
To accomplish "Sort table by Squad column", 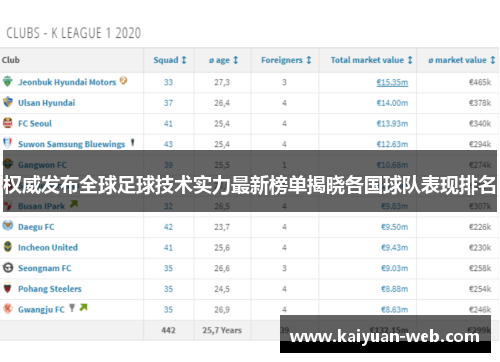I will click(x=170, y=60).
